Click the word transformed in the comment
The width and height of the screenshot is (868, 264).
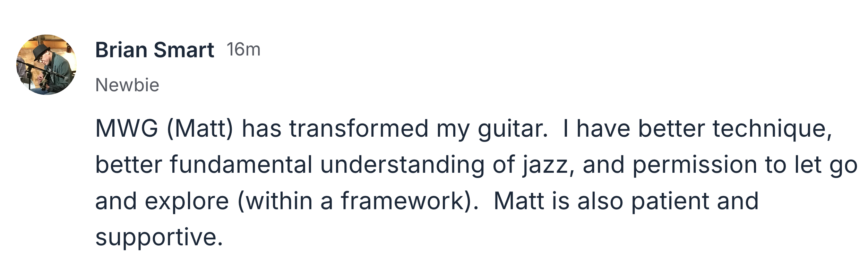pyautogui.click(x=359, y=129)
